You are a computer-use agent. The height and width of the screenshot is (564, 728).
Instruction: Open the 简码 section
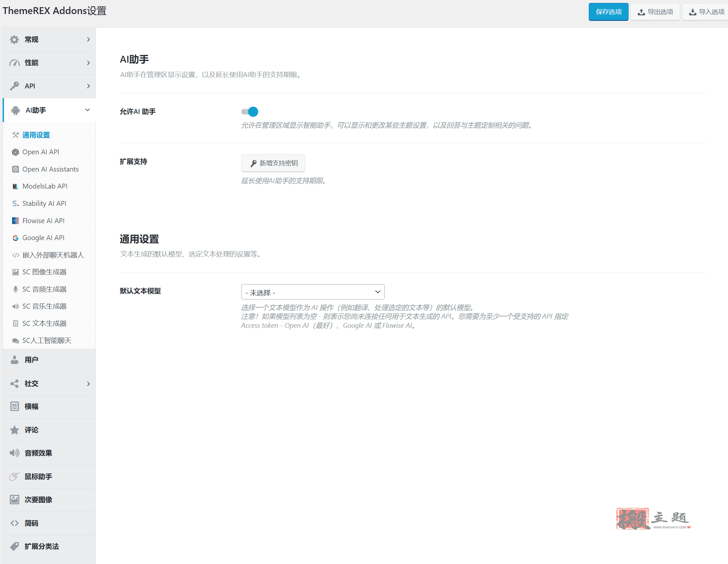(49, 523)
